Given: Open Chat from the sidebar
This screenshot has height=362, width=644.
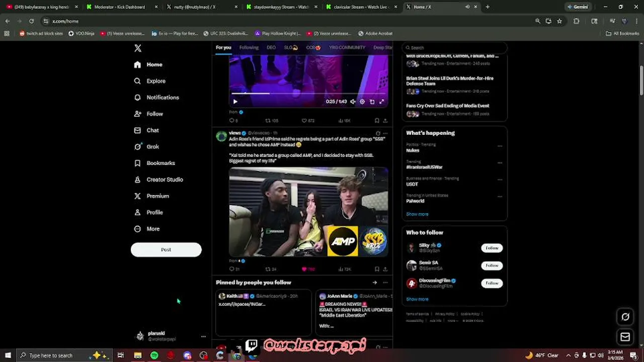Looking at the screenshot, I should pyautogui.click(x=146, y=130).
